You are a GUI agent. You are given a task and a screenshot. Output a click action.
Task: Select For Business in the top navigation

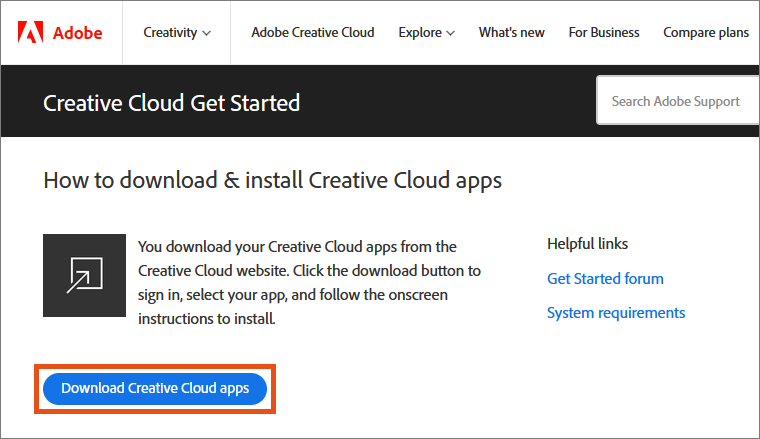point(603,33)
